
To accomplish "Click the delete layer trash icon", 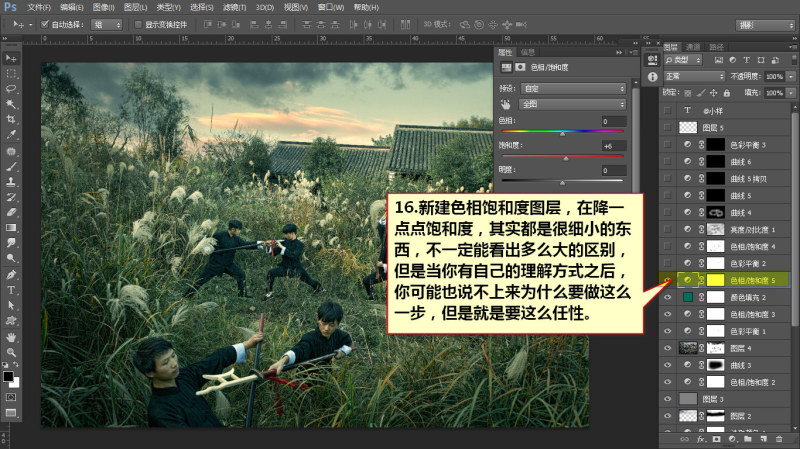I will [x=779, y=439].
